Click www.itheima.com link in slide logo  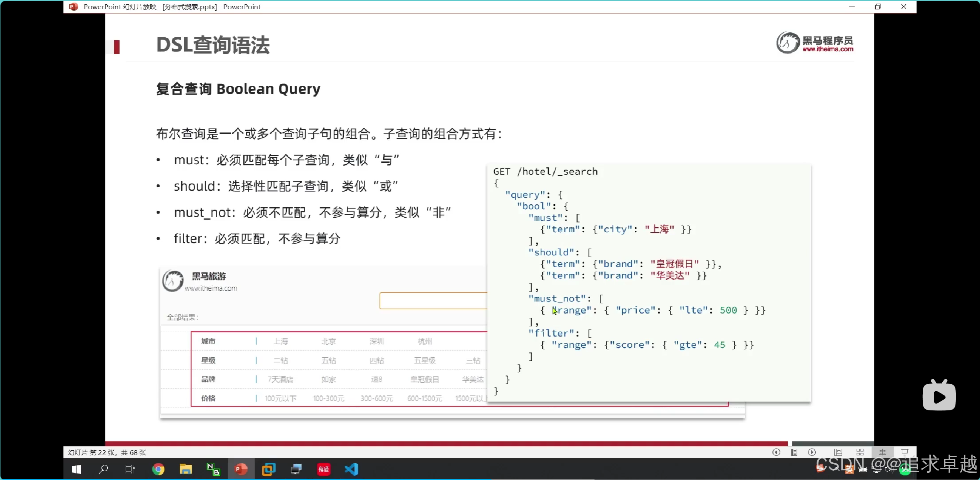[x=827, y=49]
